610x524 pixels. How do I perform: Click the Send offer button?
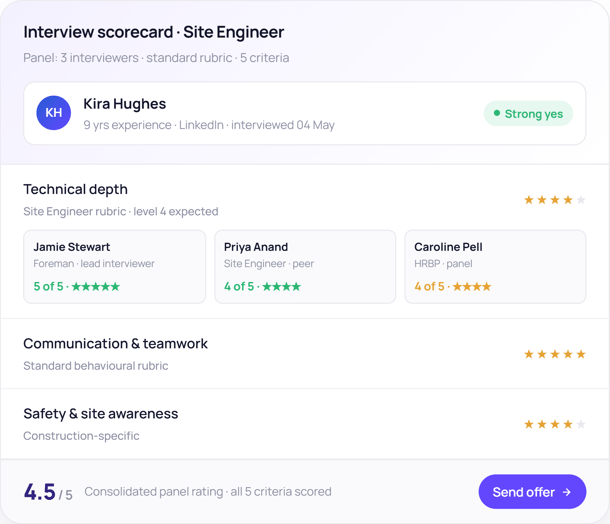[x=532, y=492]
